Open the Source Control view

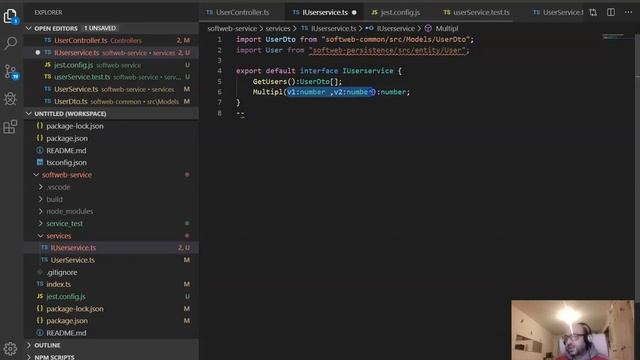pos(10,71)
